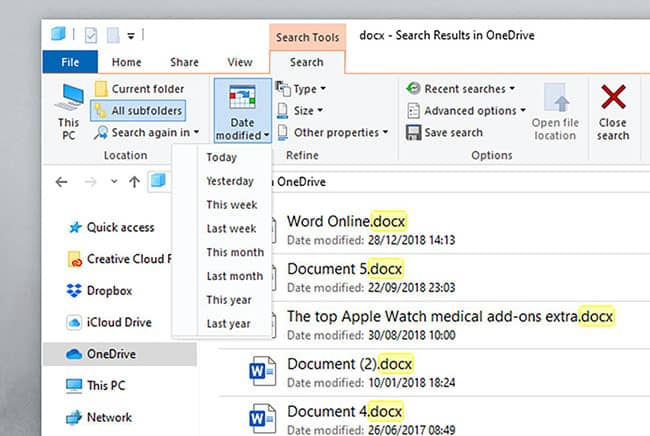Click the Back arrow navigation button
Screen dimensions: 650x436
point(62,182)
